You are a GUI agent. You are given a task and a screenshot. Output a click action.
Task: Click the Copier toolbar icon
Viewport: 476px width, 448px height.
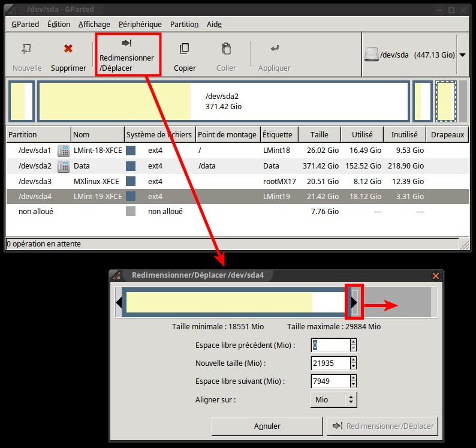point(185,49)
